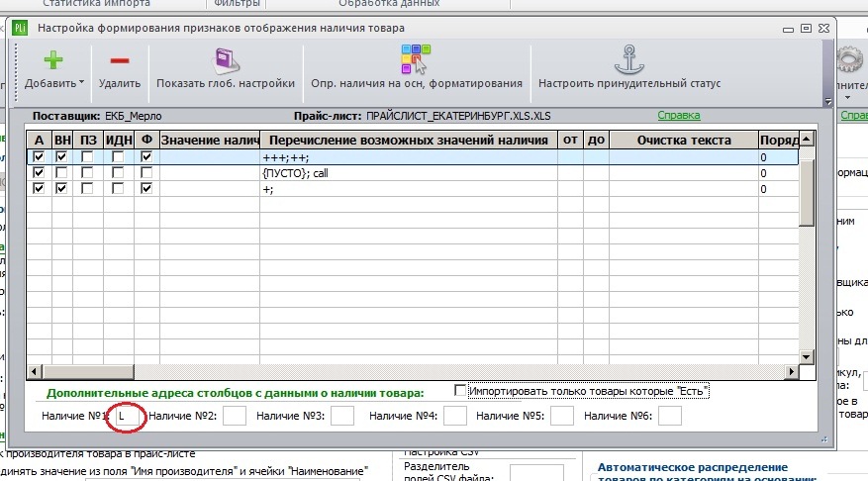Viewport: 868px width, 481px height.
Task: Click Обработка данных tab in background
Action: pyautogui.click(x=389, y=3)
